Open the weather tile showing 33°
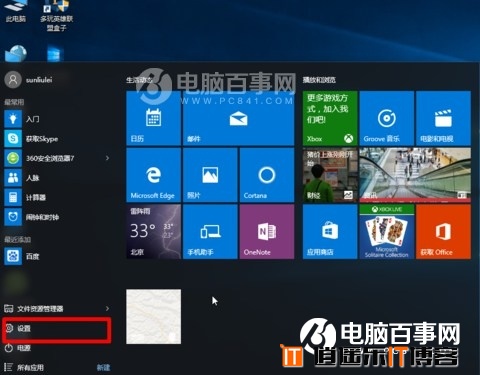 [x=154, y=232]
